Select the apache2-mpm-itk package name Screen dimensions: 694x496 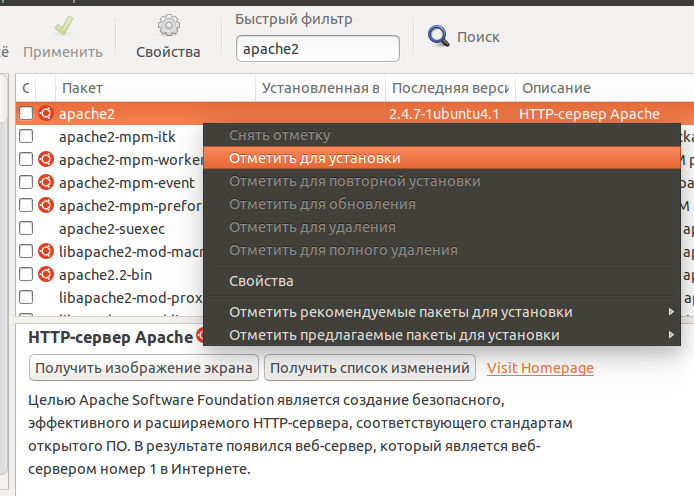[x=117, y=137]
